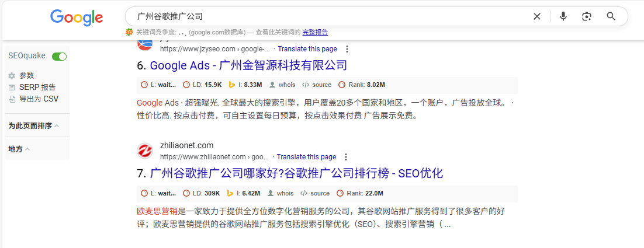644x248 pixels.
Task: Click into the Google search input field
Action: 327,16
